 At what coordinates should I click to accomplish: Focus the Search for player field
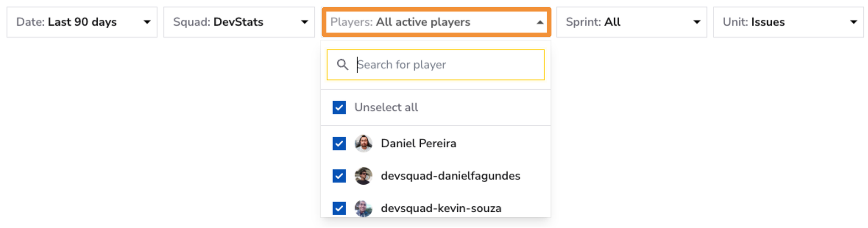click(x=436, y=65)
